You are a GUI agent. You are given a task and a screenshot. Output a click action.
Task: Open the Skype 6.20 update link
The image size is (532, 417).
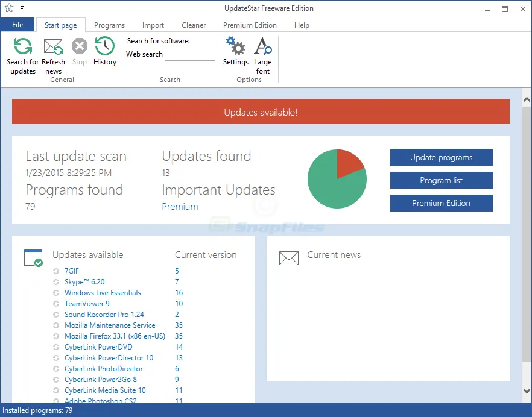pos(84,282)
